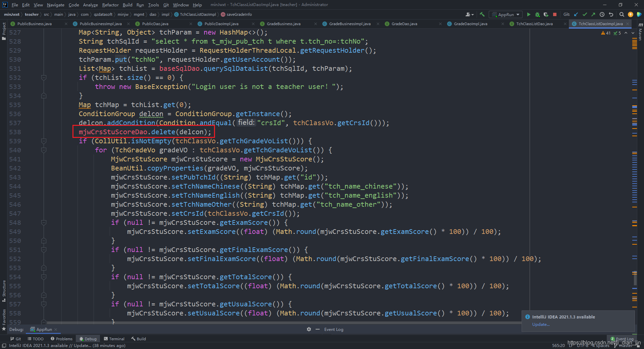
Task: Toggle tool window quick-access icon in status bar
Action: 4,346
